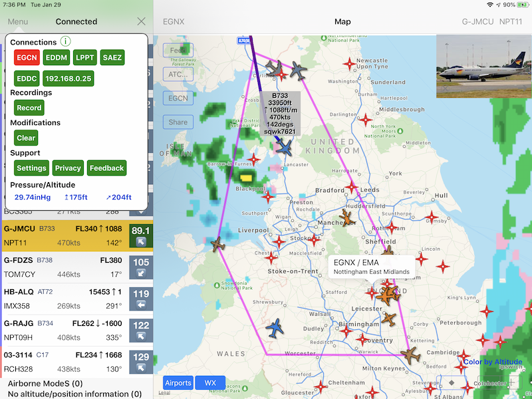Toggle the Airports overlay
This screenshot has width=532, height=399.
pyautogui.click(x=178, y=382)
